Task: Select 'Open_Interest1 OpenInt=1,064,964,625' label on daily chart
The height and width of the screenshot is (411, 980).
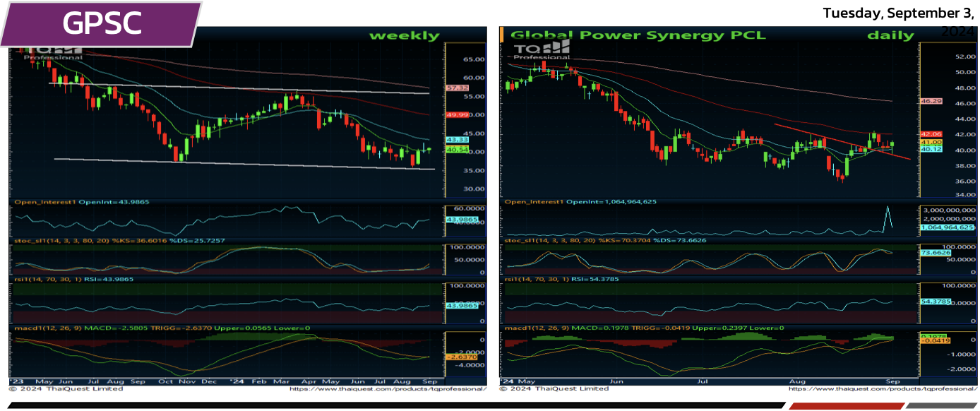Action: coord(579,203)
